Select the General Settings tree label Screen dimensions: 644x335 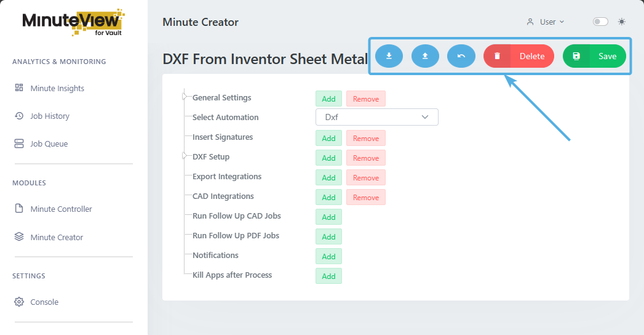pyautogui.click(x=222, y=97)
